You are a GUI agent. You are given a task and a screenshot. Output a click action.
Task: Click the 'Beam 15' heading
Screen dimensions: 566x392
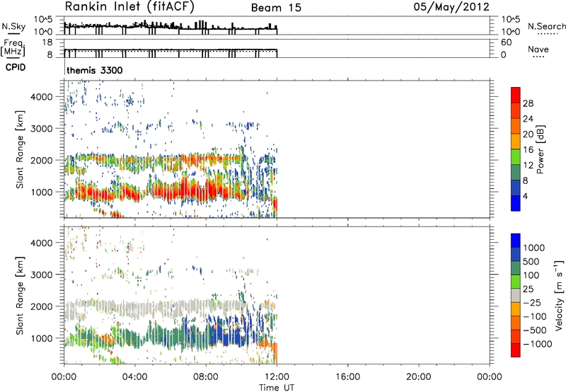[276, 8]
